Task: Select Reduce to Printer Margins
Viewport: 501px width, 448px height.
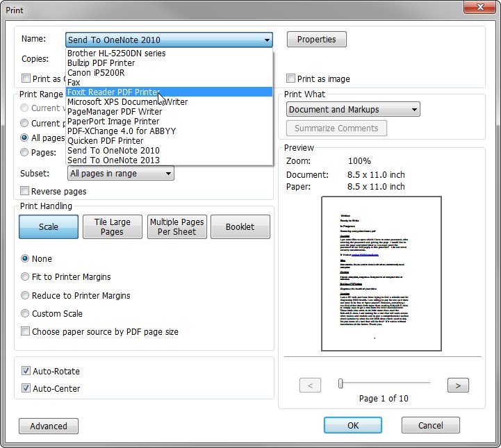Action: (25, 295)
